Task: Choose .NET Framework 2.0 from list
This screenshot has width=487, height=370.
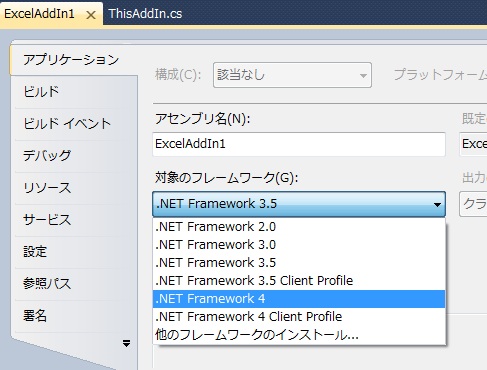Action: point(299,227)
